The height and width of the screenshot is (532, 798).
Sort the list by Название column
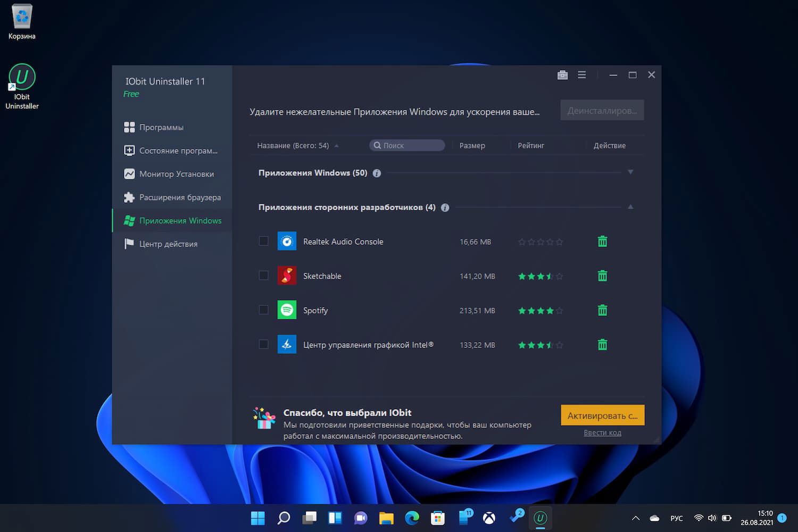[293, 146]
